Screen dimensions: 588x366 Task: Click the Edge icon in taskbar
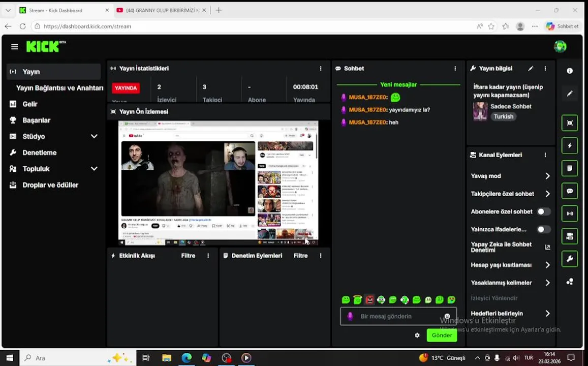point(187,358)
